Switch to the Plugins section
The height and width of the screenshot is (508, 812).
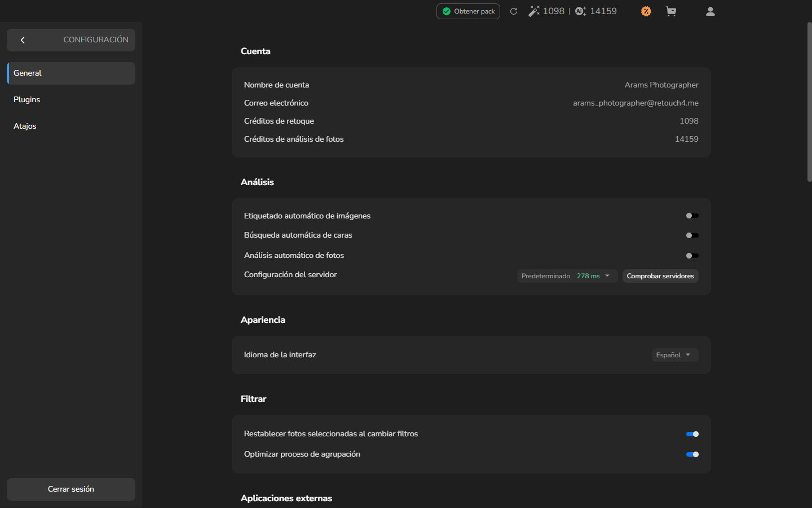click(71, 100)
